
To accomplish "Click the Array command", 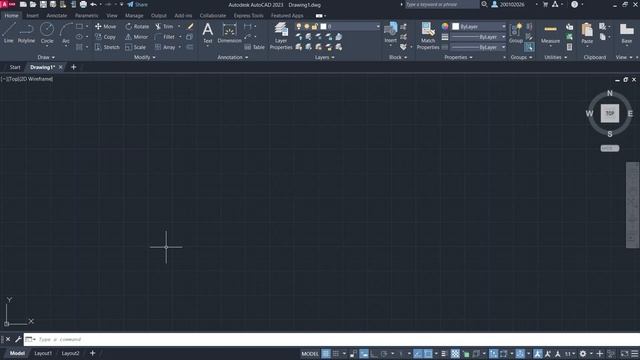I will [165, 47].
